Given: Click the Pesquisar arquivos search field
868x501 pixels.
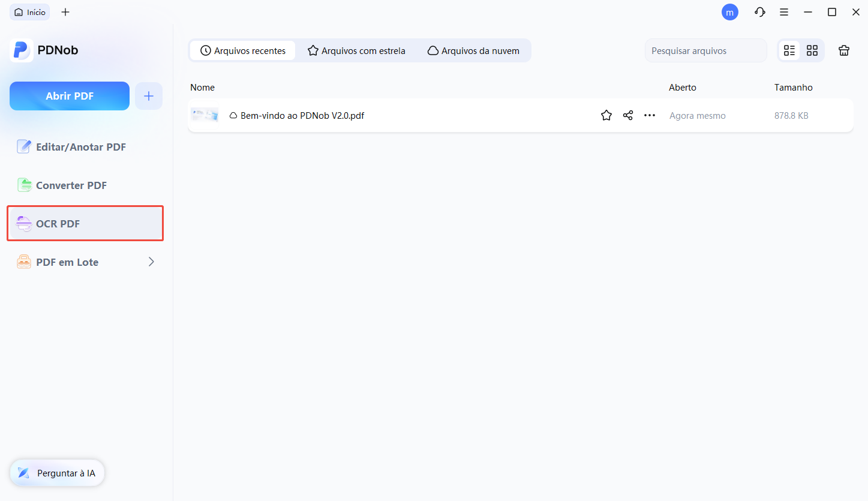Looking at the screenshot, I should point(705,51).
